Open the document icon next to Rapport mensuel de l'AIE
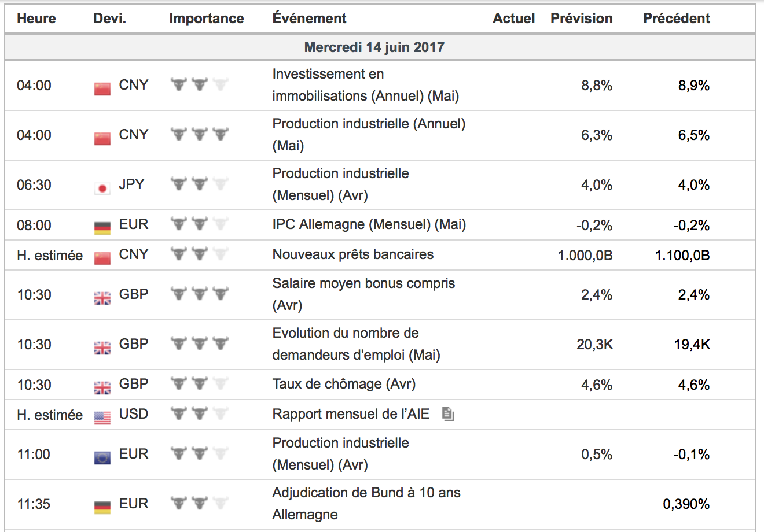 [447, 414]
